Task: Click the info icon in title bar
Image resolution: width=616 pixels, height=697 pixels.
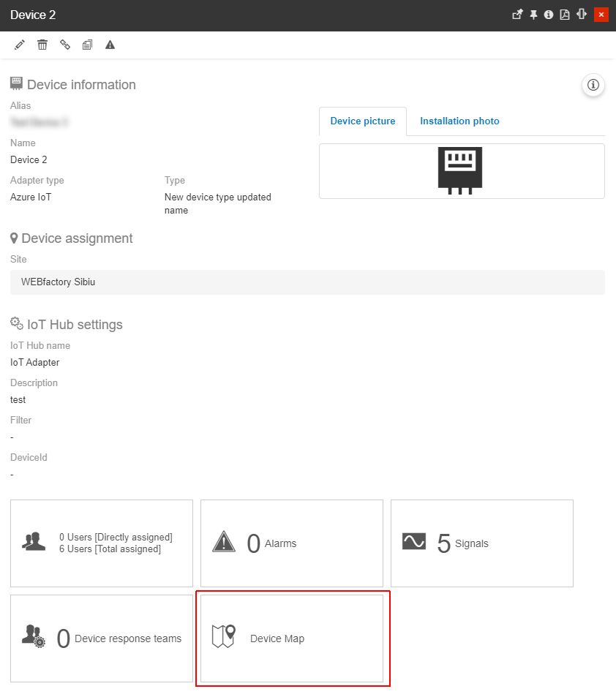Action: pyautogui.click(x=549, y=15)
